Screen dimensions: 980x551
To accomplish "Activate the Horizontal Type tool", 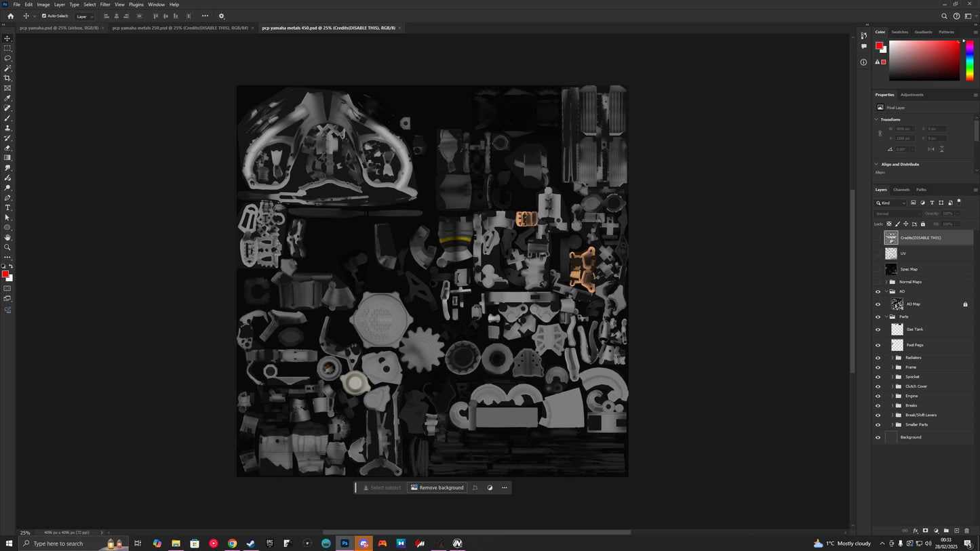I will [x=7, y=207].
